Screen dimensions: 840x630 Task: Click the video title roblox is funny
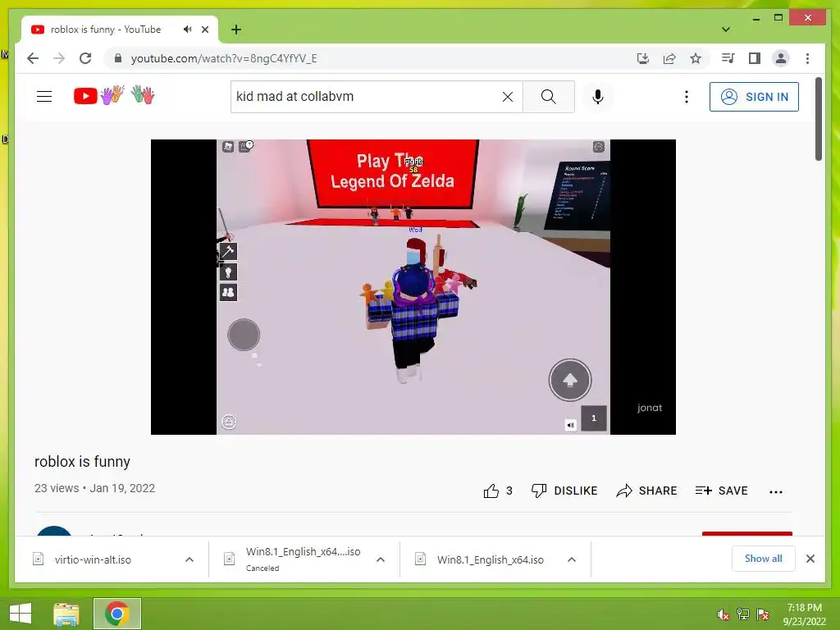[83, 462]
